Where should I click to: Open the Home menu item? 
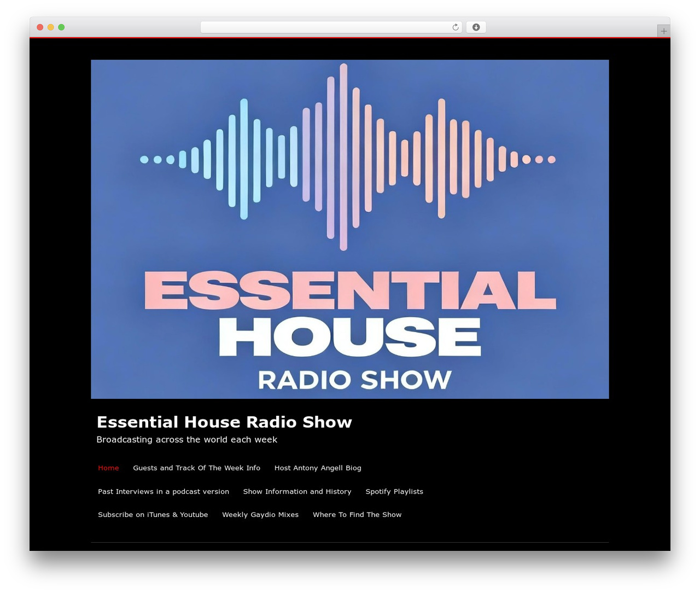point(108,468)
